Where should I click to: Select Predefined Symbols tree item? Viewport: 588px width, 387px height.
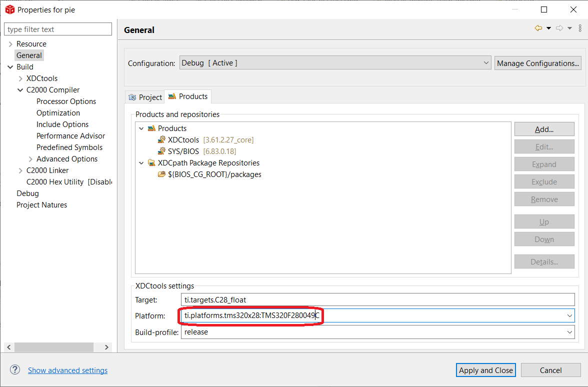point(69,147)
